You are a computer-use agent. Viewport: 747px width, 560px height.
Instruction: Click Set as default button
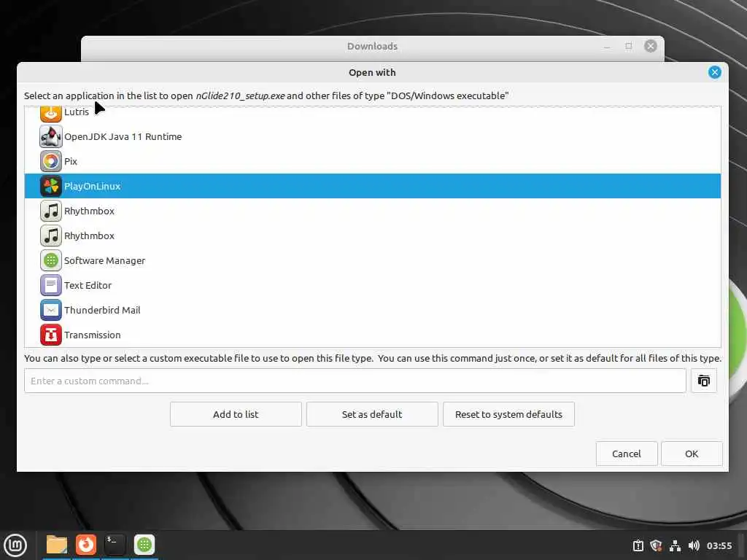(x=372, y=414)
